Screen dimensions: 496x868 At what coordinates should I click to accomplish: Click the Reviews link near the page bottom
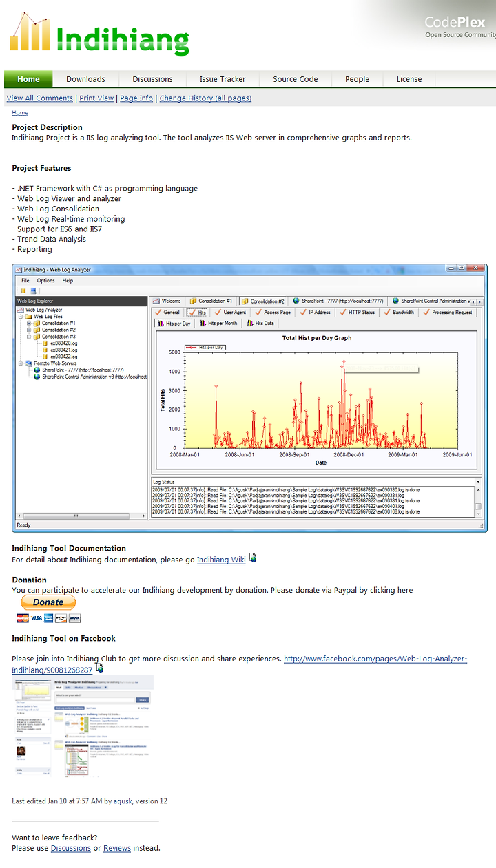(x=117, y=848)
